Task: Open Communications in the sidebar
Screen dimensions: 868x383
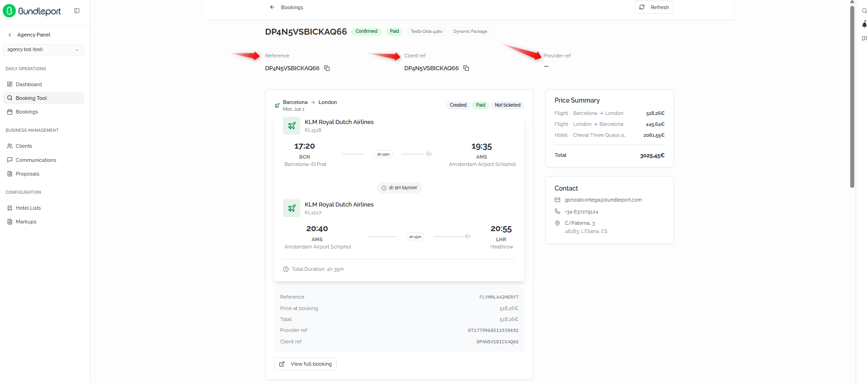Action: click(43, 160)
